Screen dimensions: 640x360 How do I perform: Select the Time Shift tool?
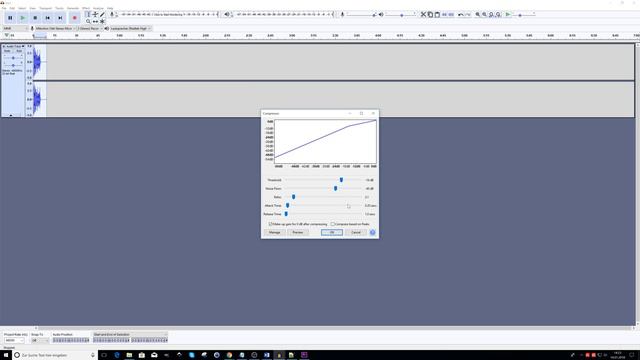click(x=95, y=21)
